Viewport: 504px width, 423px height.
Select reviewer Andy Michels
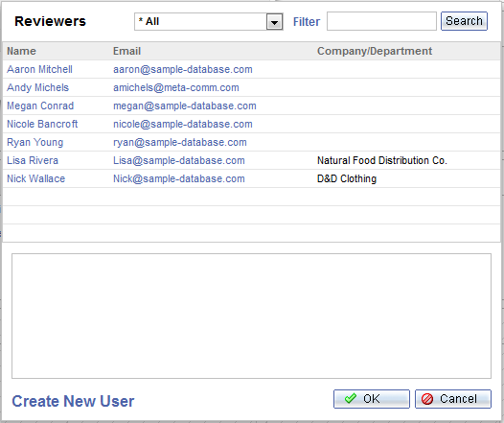38,87
